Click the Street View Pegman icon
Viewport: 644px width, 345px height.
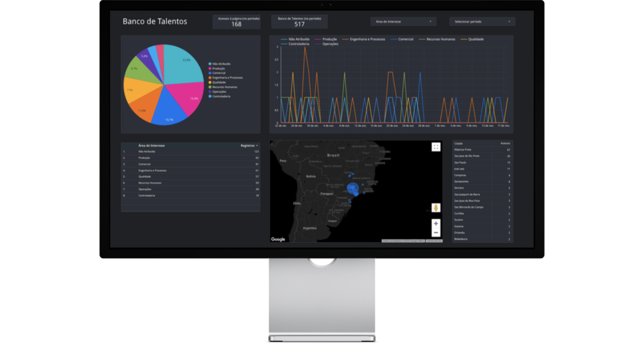pyautogui.click(x=436, y=207)
